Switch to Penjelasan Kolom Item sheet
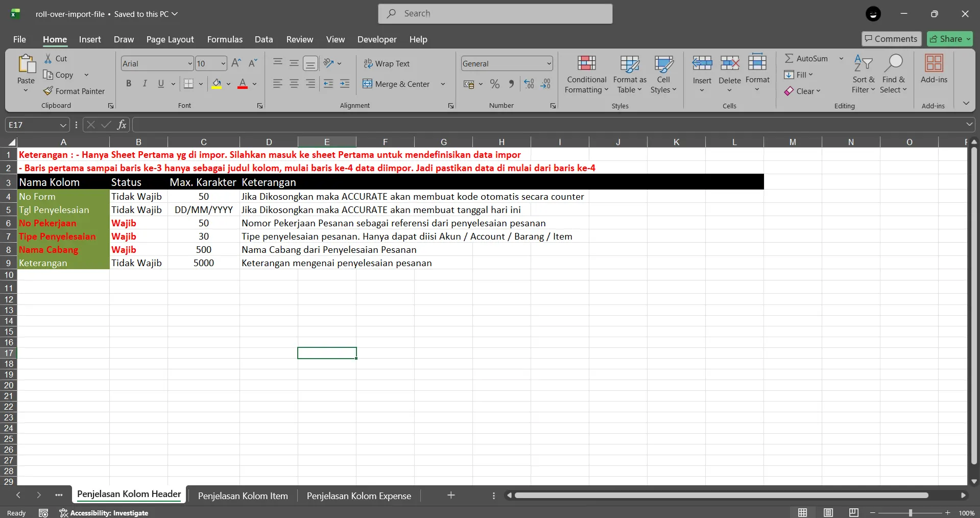Viewport: 980px width, 518px height. [243, 496]
